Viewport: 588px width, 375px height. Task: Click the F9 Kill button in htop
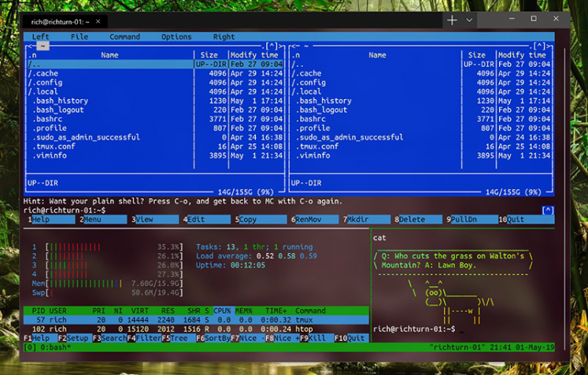tap(317, 338)
